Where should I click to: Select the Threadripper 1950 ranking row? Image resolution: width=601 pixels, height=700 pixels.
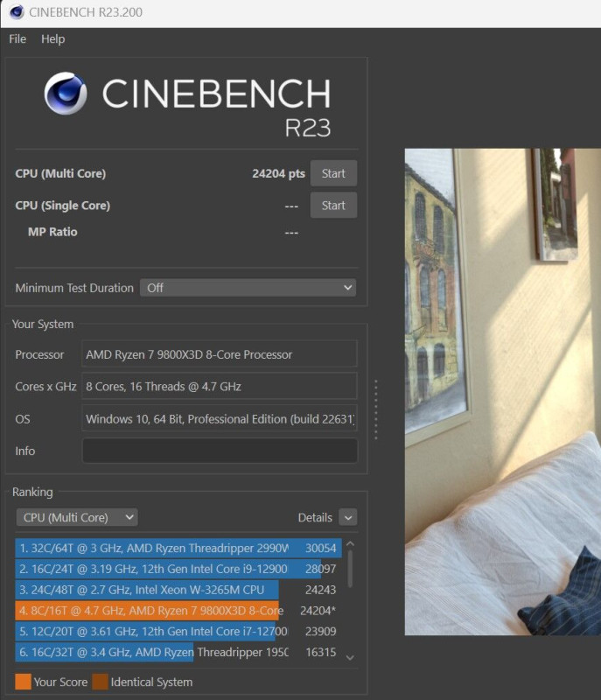point(178,652)
